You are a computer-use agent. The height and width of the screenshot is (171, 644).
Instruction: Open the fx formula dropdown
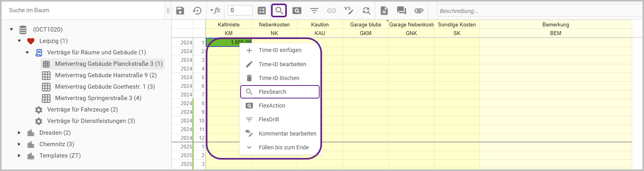(215, 11)
